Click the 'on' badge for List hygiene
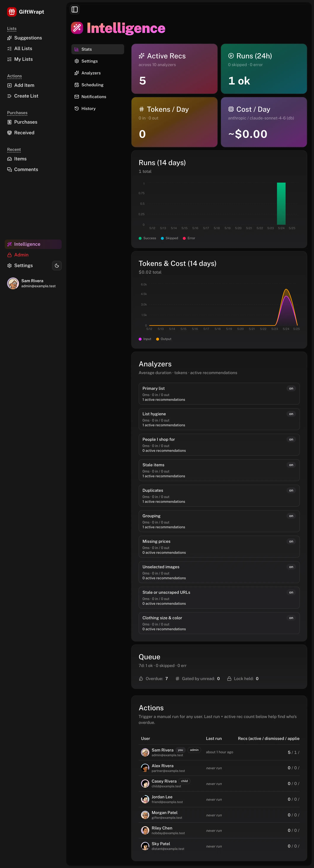Viewport: 314px width, 868px height. click(x=291, y=414)
